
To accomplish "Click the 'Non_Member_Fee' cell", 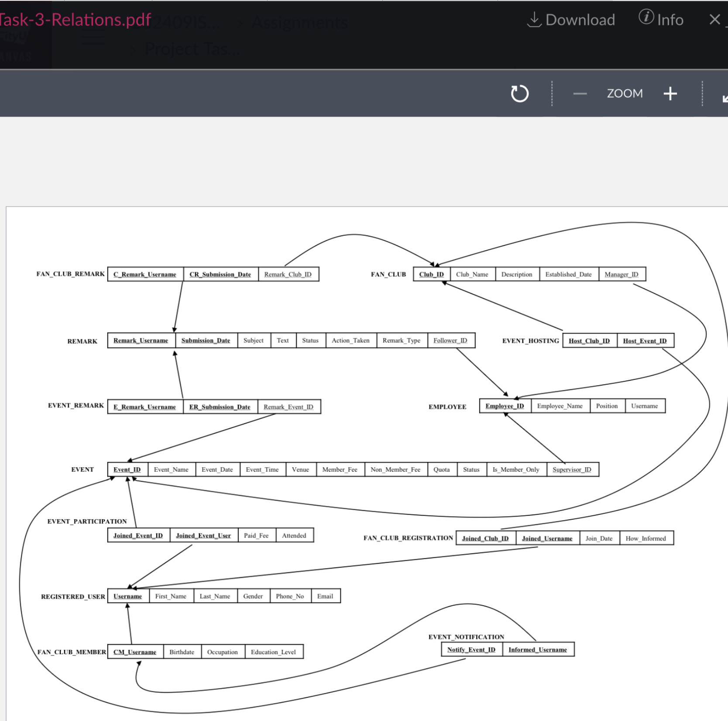I will (396, 469).
